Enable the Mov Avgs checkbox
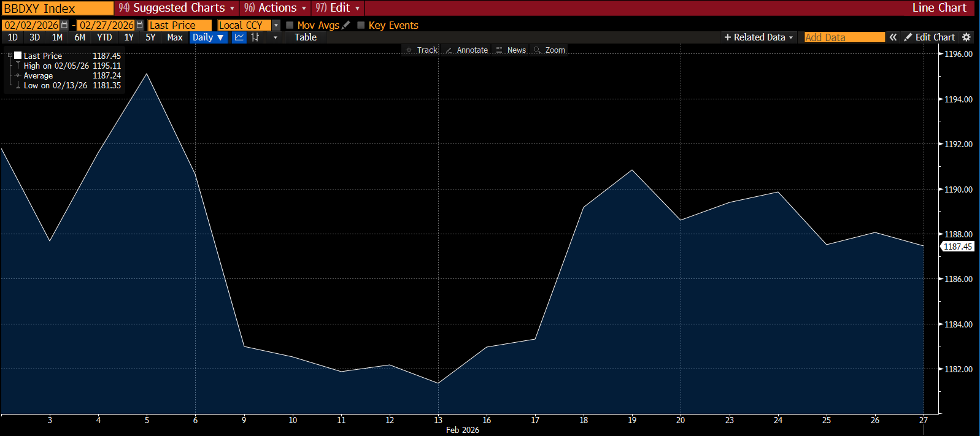980x436 pixels. [x=290, y=25]
